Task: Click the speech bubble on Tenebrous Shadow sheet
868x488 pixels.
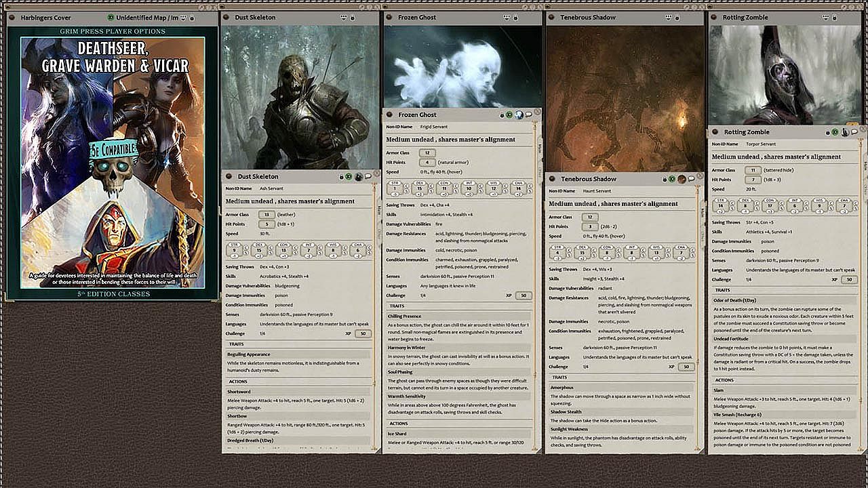Action: [x=690, y=179]
